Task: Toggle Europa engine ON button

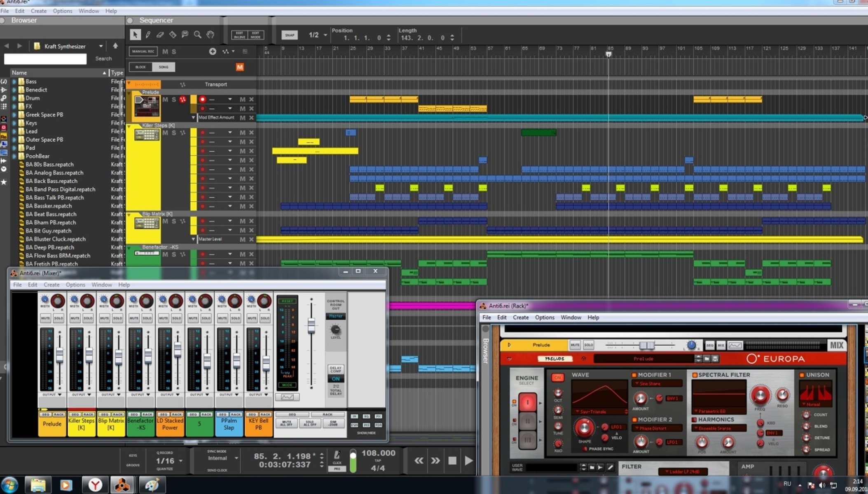Action: [557, 377]
